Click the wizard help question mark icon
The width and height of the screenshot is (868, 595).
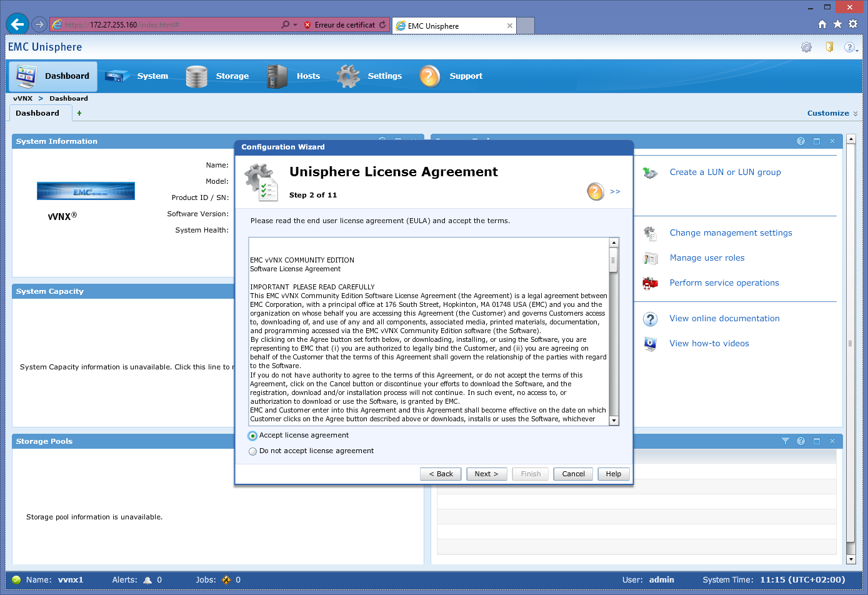coord(595,191)
